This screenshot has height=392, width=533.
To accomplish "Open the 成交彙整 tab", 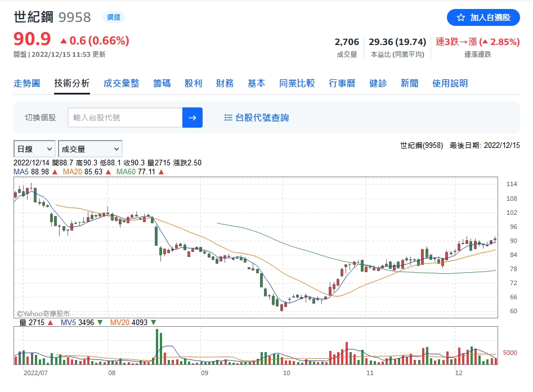I will click(x=122, y=83).
